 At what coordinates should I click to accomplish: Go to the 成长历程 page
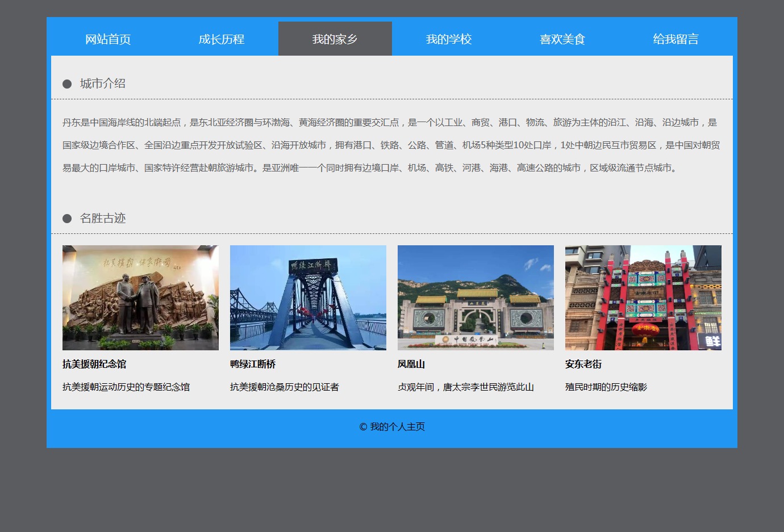click(x=222, y=39)
